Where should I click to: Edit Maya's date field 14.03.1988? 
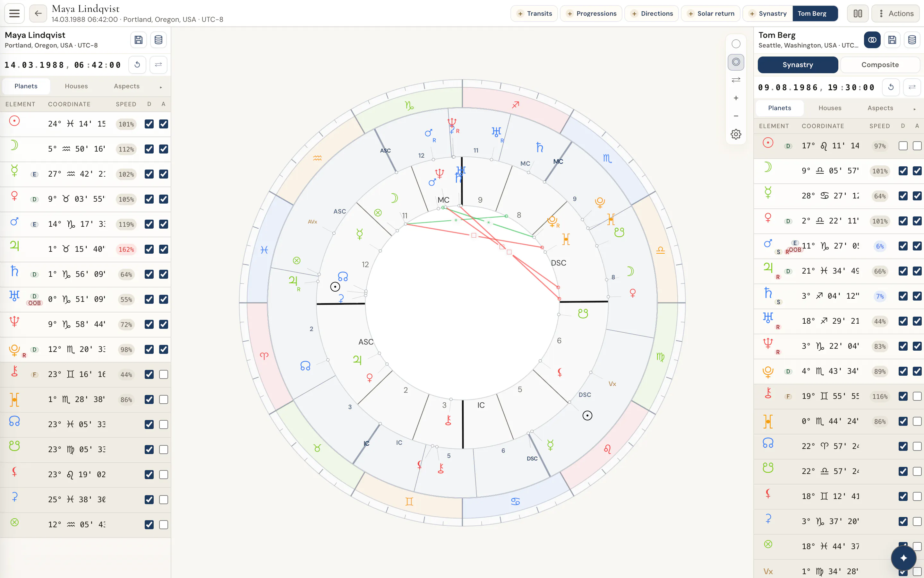point(34,65)
